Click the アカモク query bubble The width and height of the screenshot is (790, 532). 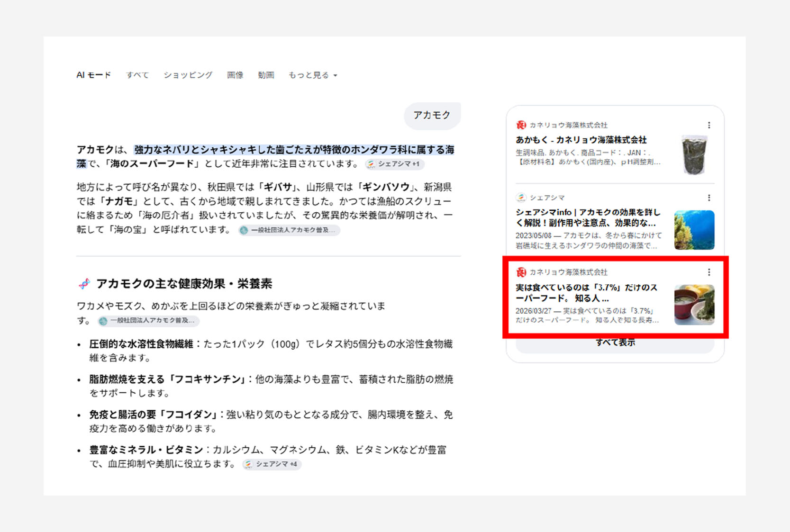click(x=432, y=115)
